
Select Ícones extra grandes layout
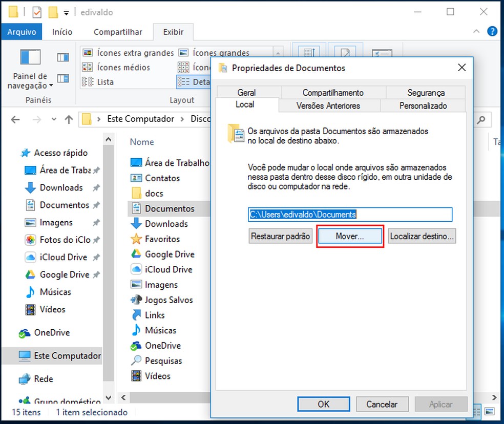point(128,52)
